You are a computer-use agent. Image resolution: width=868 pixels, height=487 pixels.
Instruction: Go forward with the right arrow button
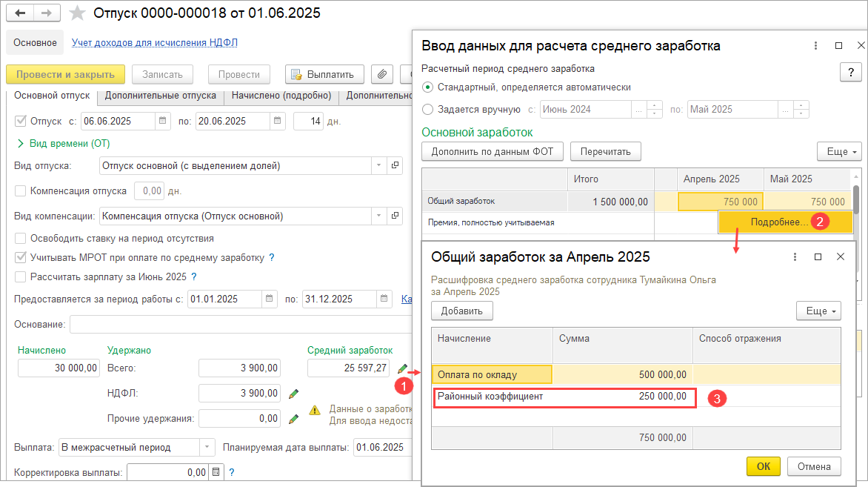click(x=47, y=13)
